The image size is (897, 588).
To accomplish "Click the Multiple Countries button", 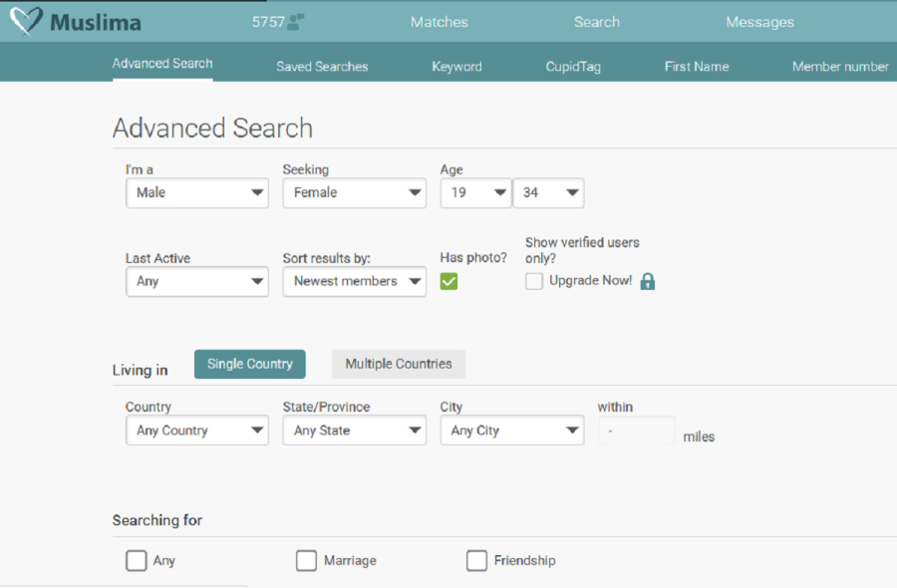I will [398, 364].
